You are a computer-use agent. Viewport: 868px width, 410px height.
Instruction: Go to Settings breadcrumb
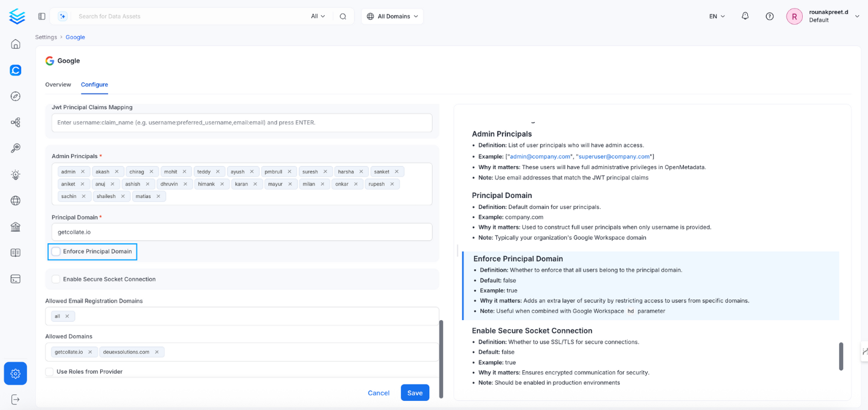point(46,37)
